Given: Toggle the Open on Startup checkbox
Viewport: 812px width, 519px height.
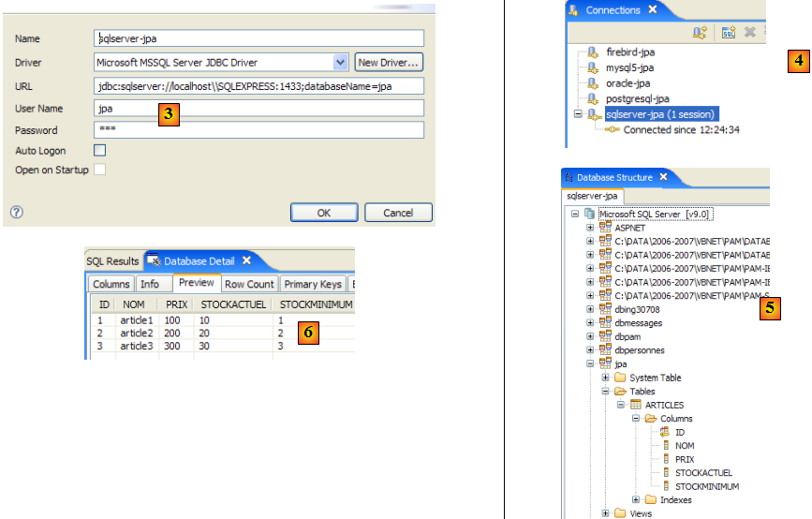Looking at the screenshot, I should (100, 170).
